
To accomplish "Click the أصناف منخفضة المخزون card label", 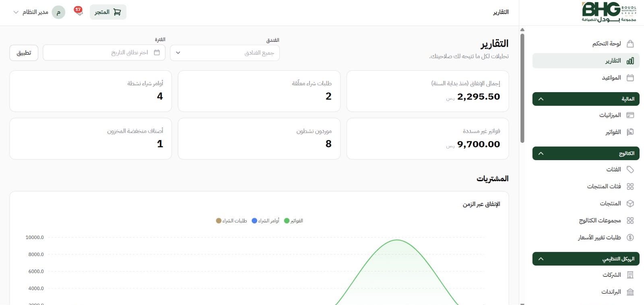I will click(135, 131).
